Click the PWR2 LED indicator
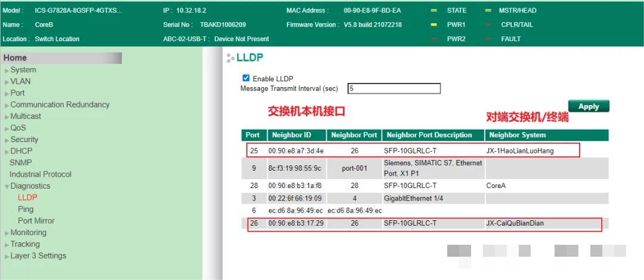This screenshot has width=644, height=280. 434,39
